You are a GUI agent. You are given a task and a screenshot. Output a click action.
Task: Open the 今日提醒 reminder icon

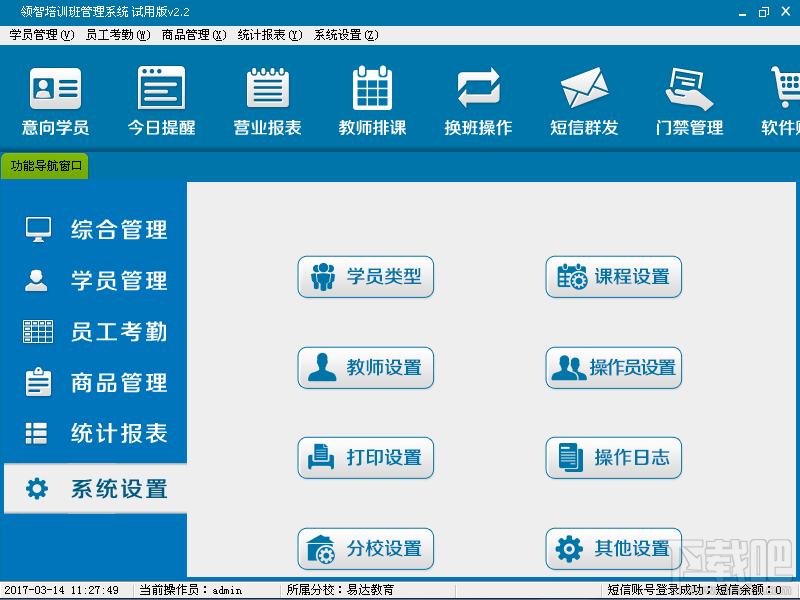tap(161, 101)
